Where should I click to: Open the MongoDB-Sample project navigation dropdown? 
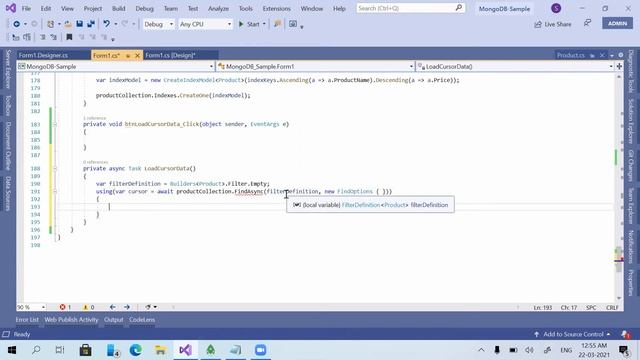116,66
